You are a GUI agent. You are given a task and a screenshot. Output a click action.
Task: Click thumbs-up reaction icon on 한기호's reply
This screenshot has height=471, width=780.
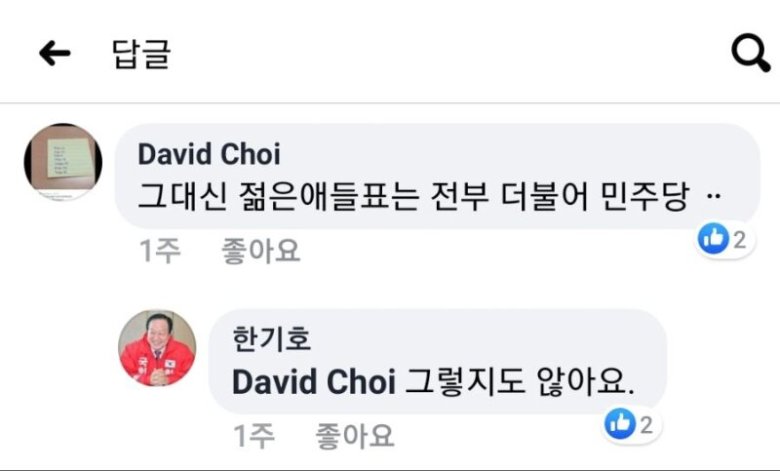pyautogui.click(x=620, y=424)
